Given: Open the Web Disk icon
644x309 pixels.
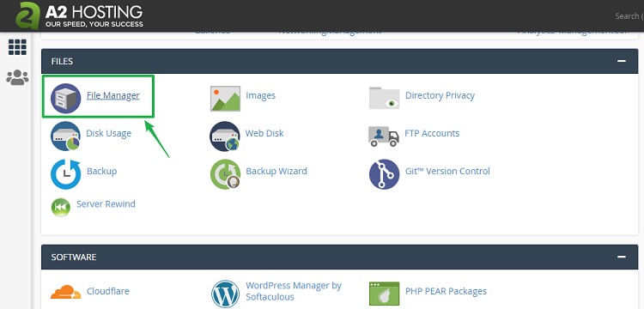Looking at the screenshot, I should click(x=225, y=136).
